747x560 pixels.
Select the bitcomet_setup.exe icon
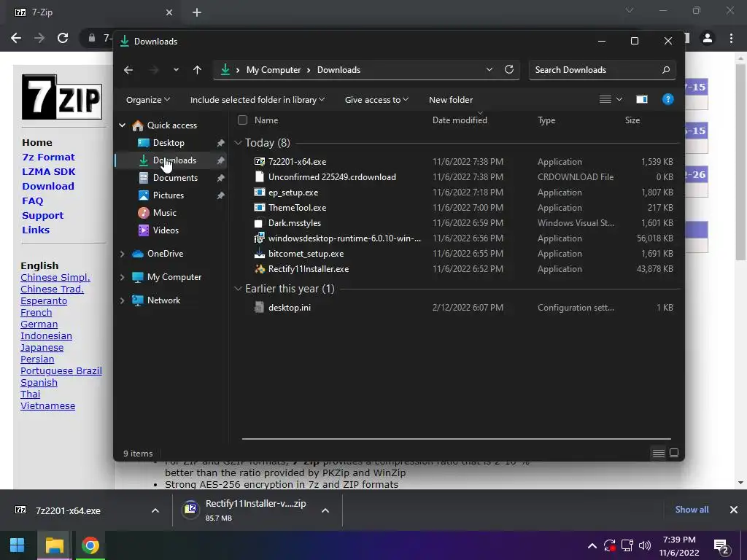coord(259,254)
